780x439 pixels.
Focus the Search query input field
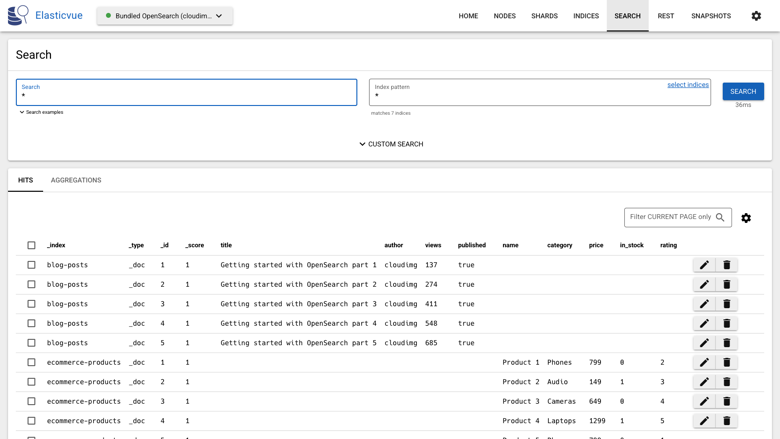tap(187, 92)
